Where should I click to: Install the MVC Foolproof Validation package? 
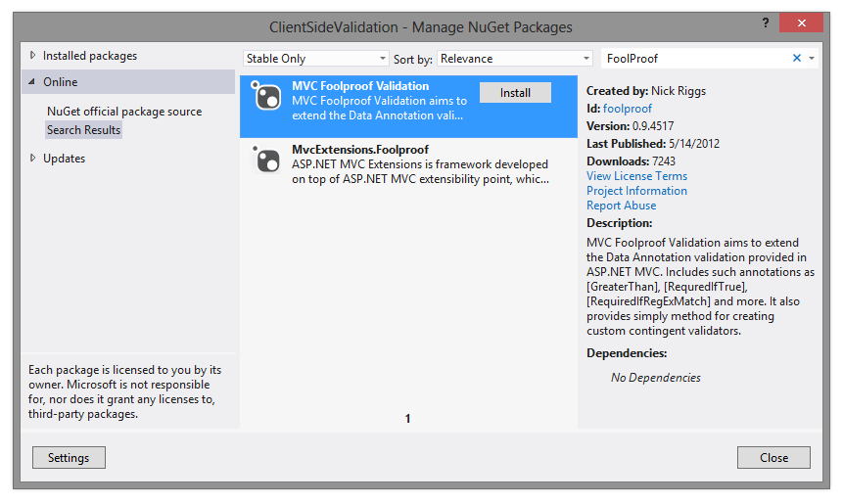[x=515, y=93]
